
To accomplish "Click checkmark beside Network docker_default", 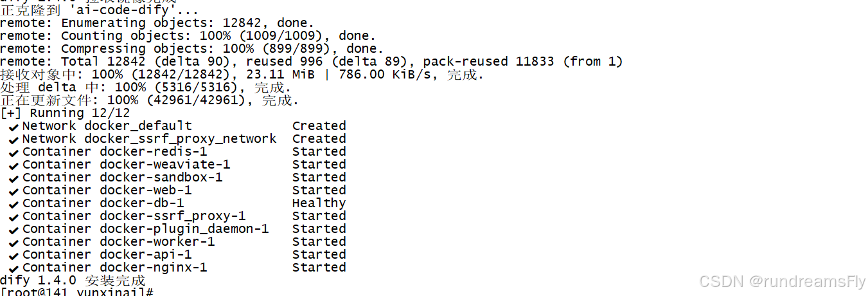I will (x=13, y=127).
